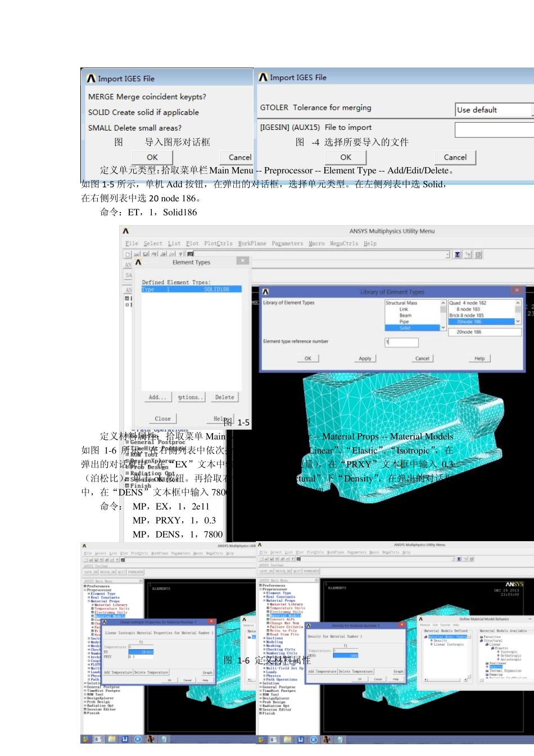Expand General Postproc in bottom-left Main Menu
This screenshot has width=534, height=756.
[85, 687]
